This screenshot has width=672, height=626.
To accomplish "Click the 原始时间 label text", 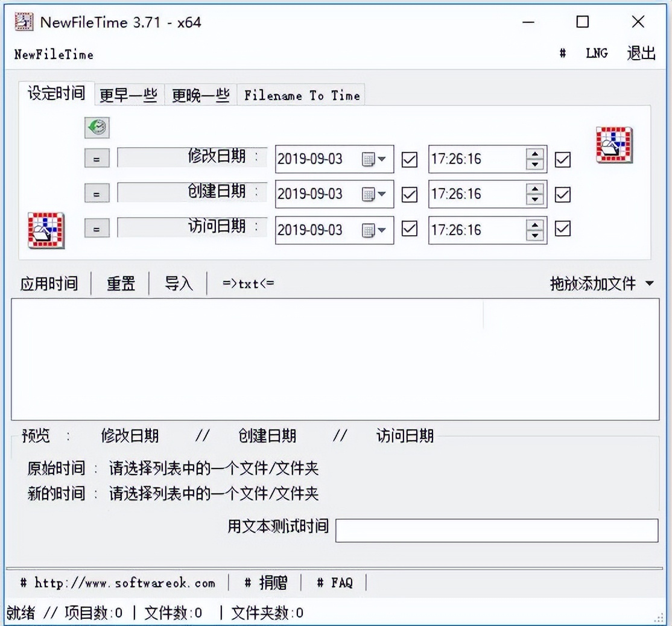I will coord(56,469).
